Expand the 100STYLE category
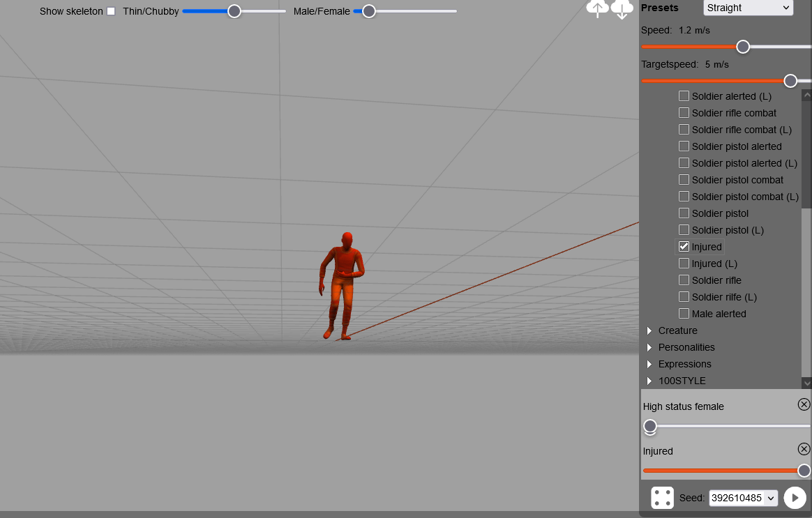The height and width of the screenshot is (518, 812). click(x=649, y=381)
